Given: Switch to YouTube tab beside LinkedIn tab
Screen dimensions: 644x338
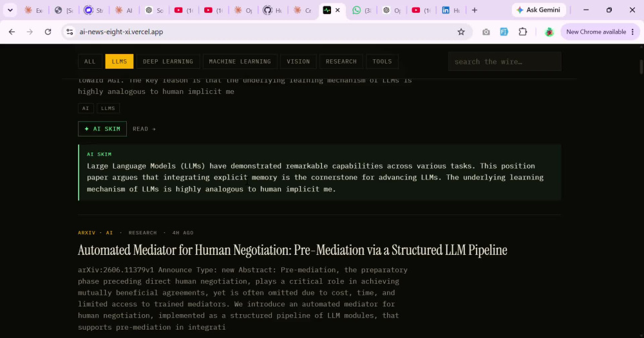Looking at the screenshot, I should (x=421, y=10).
